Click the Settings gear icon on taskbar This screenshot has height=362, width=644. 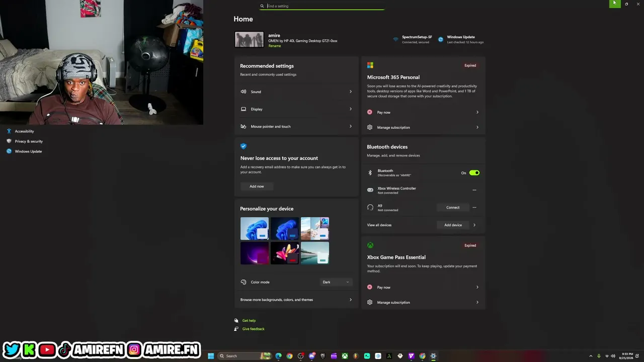click(x=433, y=356)
